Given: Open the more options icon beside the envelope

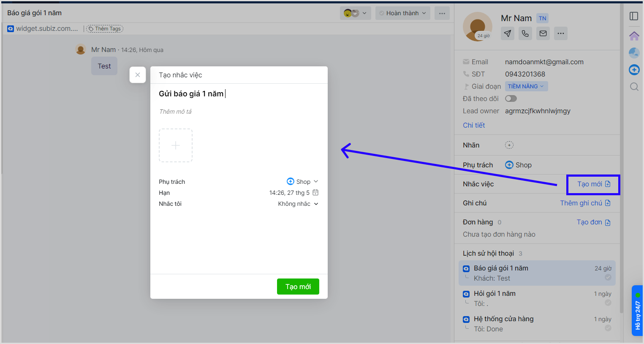Looking at the screenshot, I should [x=561, y=33].
